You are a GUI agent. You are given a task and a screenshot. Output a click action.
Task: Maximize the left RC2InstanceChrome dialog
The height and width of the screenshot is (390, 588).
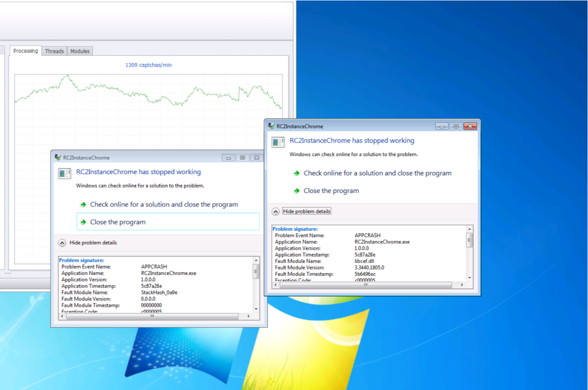point(243,157)
